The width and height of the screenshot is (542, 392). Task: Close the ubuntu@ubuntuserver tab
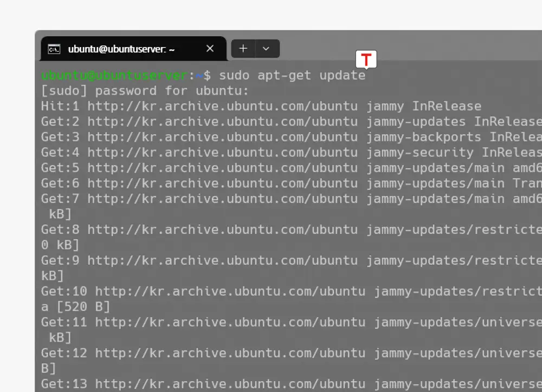(210, 49)
